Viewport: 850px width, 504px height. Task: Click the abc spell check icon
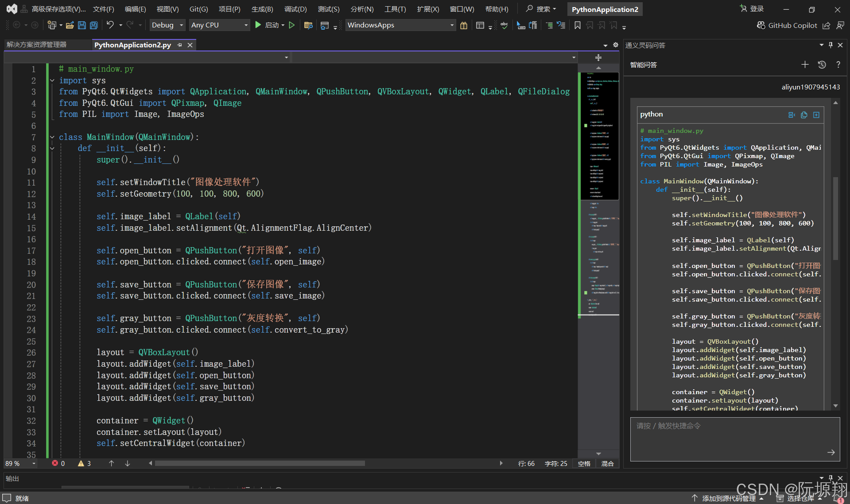click(504, 25)
